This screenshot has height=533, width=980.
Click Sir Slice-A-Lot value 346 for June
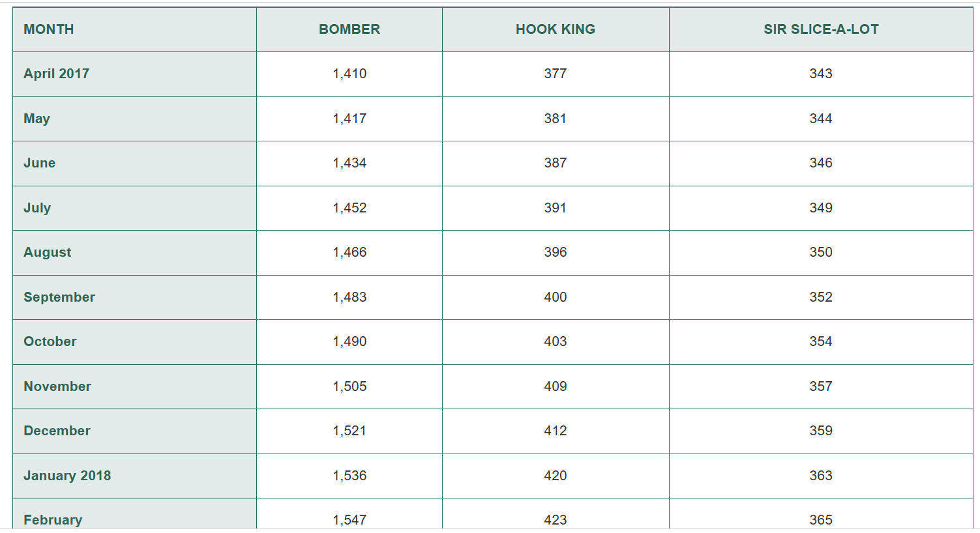pos(821,163)
